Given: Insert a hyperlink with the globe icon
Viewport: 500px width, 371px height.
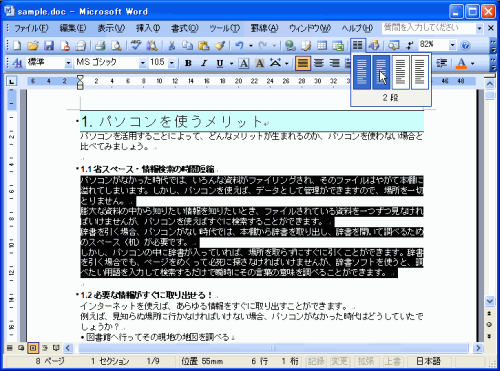Looking at the screenshot, I should pyautogui.click(x=290, y=45).
